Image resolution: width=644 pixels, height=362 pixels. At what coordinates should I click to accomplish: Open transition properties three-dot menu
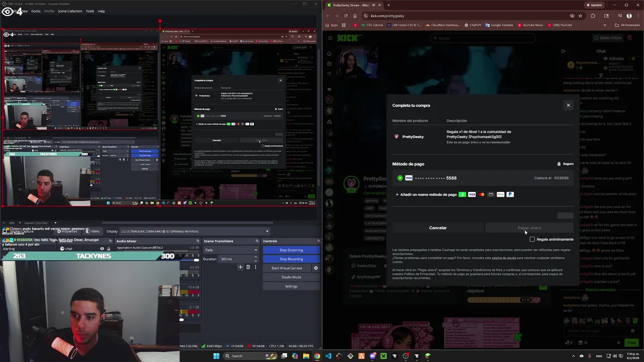(x=255, y=267)
